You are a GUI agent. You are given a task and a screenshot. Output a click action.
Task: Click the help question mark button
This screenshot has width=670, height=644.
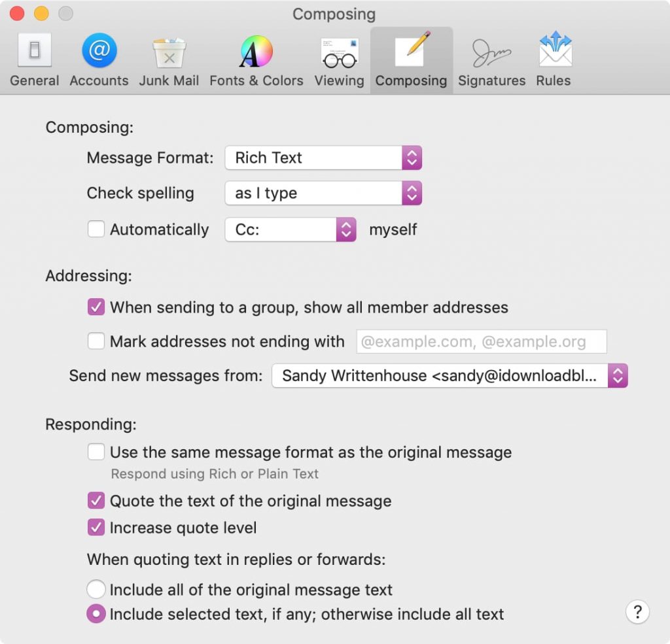(638, 613)
